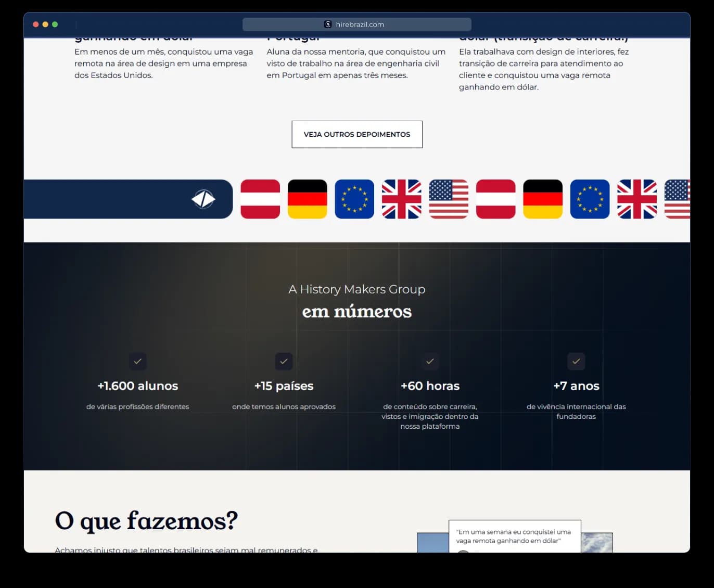This screenshot has height=588, width=714.
Task: Click the European Union flag icon
Action: tap(354, 199)
